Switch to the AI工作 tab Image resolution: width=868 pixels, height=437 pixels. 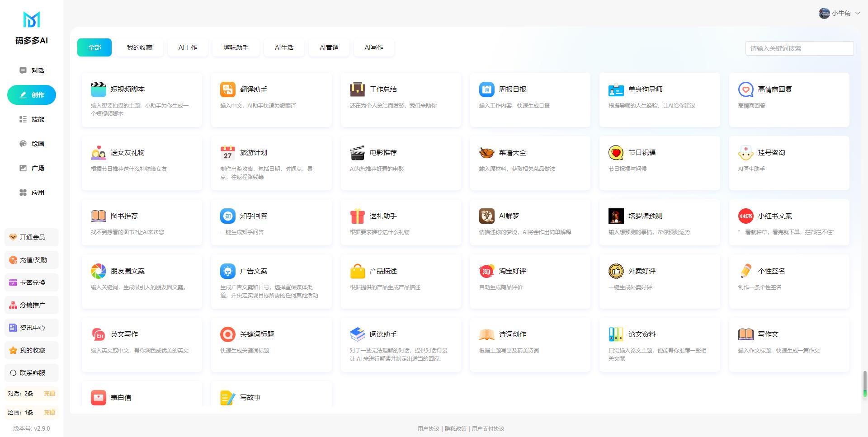pyautogui.click(x=188, y=47)
